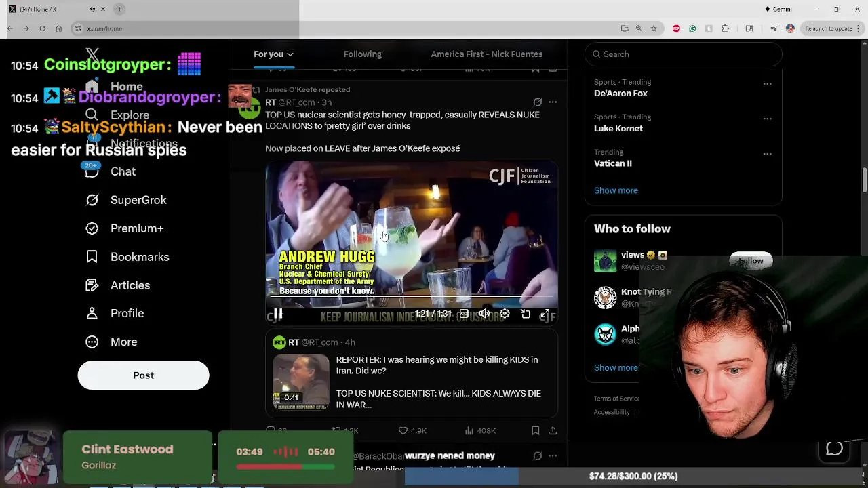Open Grok actions on the RT post

537,102
